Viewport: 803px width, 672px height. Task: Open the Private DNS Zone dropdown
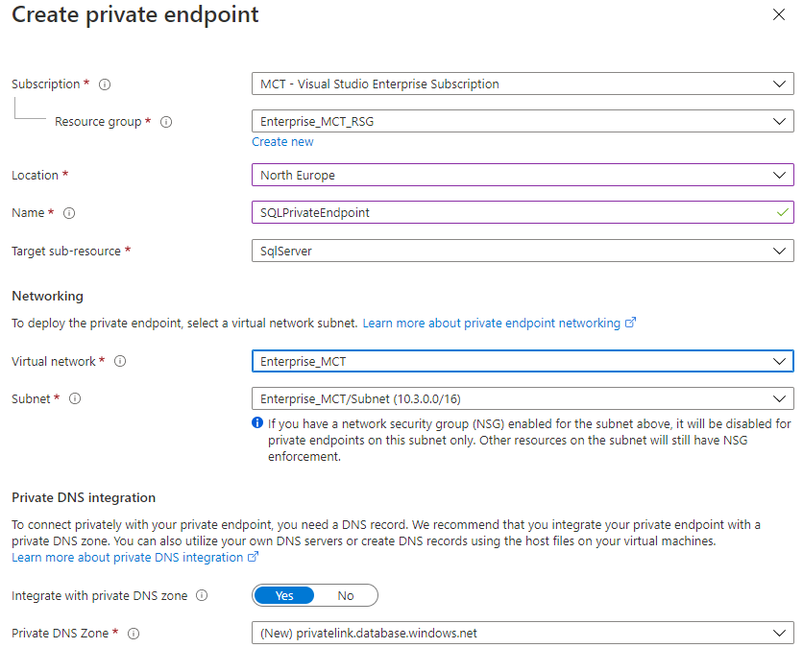click(522, 634)
